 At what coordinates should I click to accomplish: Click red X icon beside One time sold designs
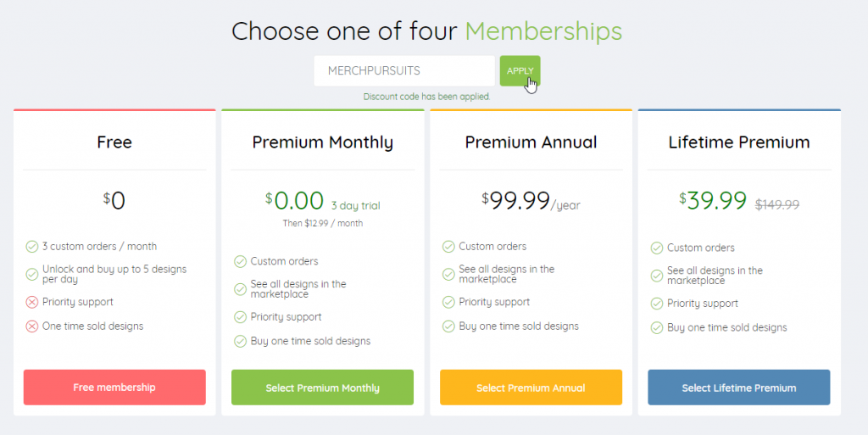32,326
